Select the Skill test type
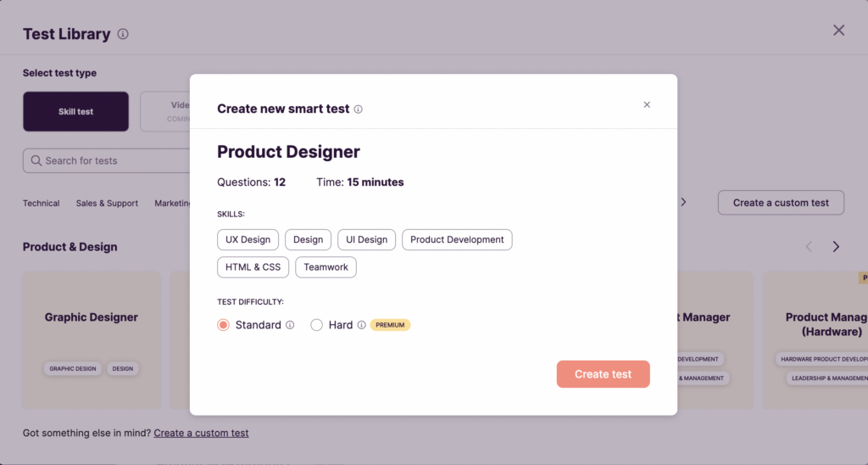Screen dimensions: 868x465 (x=75, y=111)
